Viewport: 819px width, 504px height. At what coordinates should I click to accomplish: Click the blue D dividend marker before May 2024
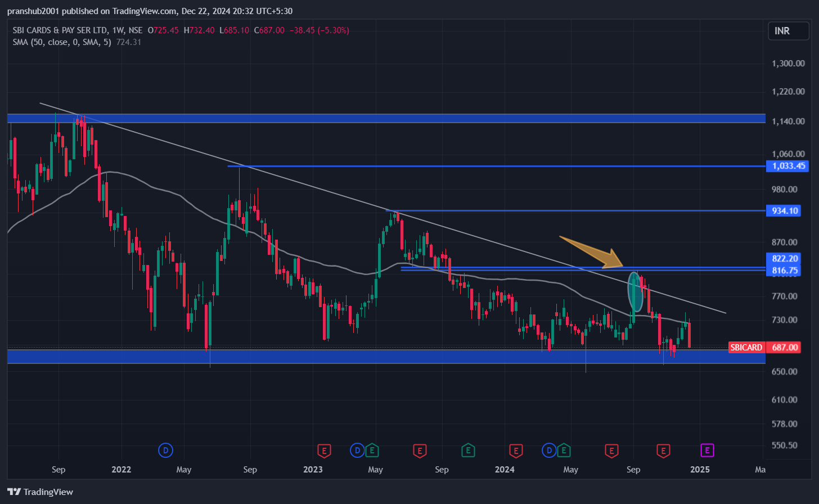(x=549, y=450)
